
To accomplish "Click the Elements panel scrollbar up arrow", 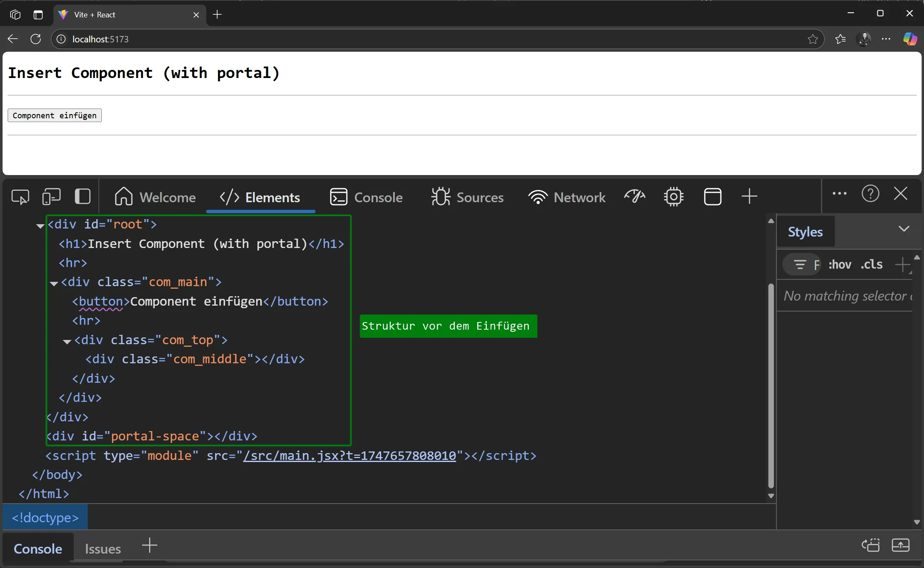I will coord(771,221).
